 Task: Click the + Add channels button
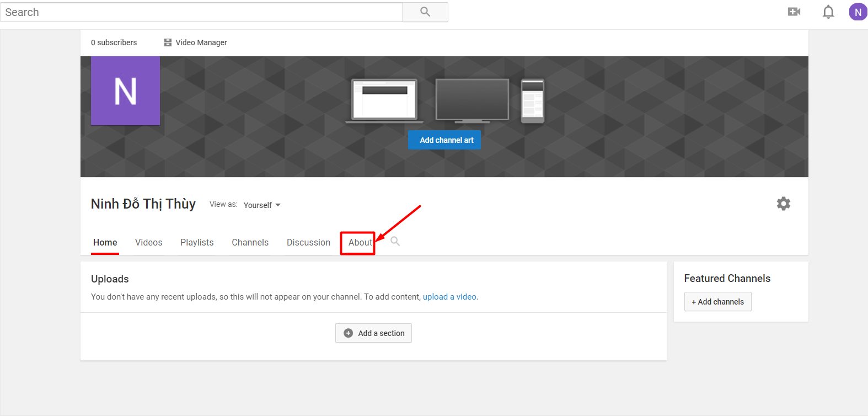(718, 302)
